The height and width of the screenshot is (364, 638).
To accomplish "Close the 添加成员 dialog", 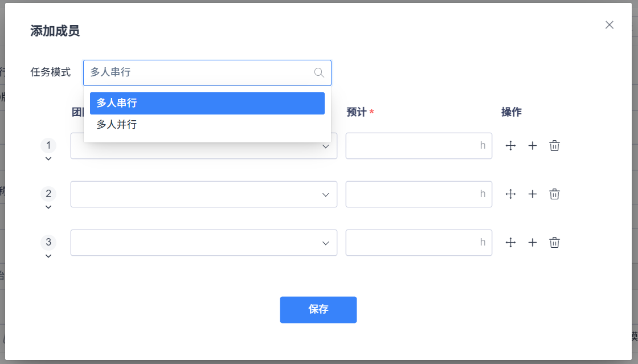I will pos(610,25).
